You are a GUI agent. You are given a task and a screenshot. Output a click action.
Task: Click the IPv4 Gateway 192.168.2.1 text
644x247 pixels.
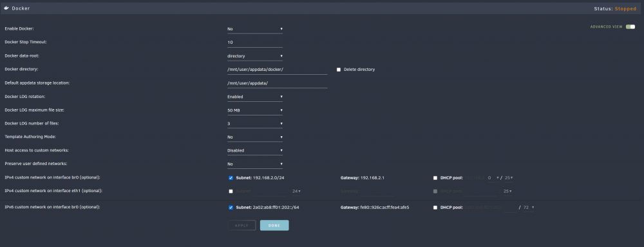pos(362,178)
